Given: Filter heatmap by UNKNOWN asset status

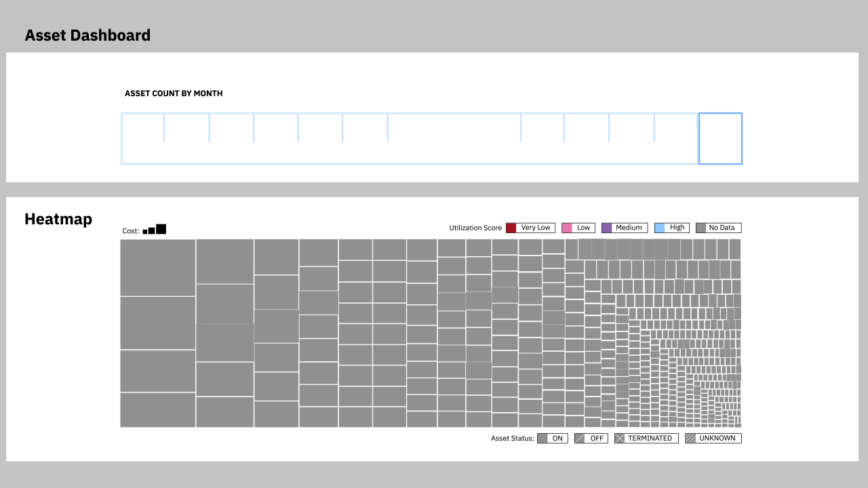Looking at the screenshot, I should tap(713, 439).
